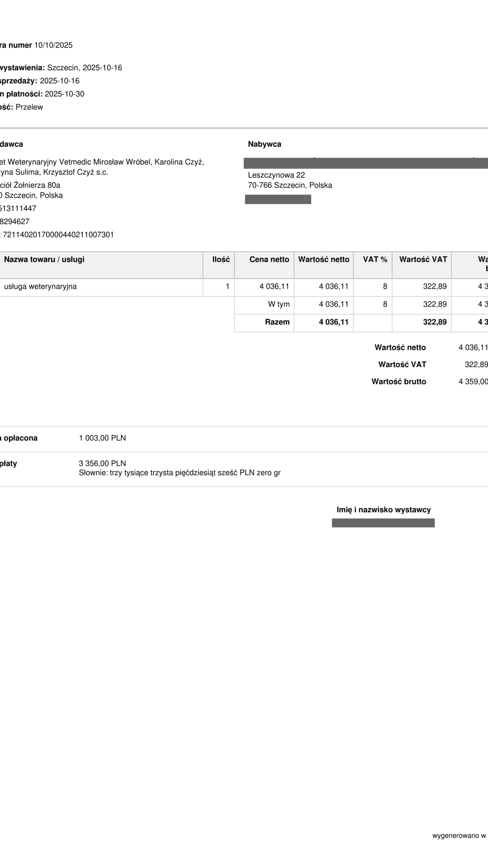Screen dimensions: 488x868
Task: Click the Ilość column header
Action: point(221,259)
